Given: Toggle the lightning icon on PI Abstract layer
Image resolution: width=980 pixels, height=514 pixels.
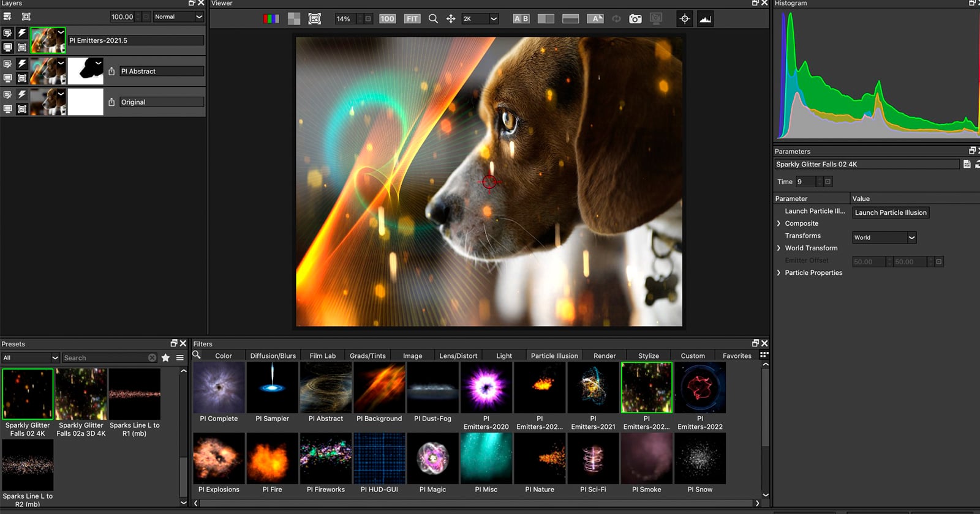Looking at the screenshot, I should [x=22, y=64].
